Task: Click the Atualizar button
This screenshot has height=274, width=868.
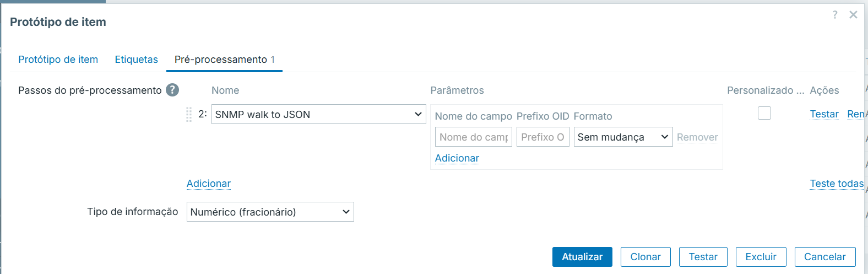Action: [x=582, y=257]
